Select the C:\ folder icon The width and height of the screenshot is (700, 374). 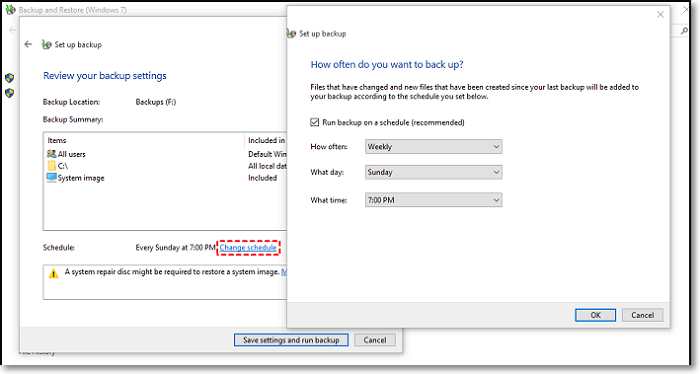52,166
